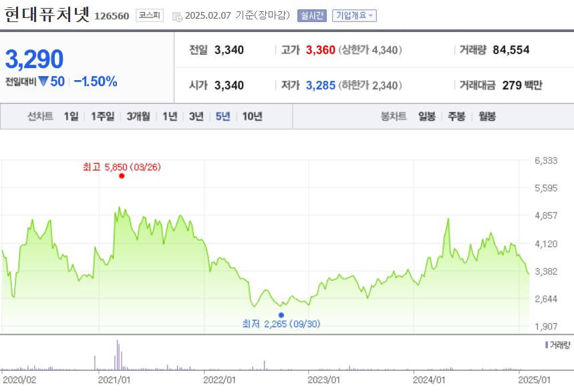Screen dimensions: 574x392
Task: Click the -1.50% change rate
Action: point(96,81)
